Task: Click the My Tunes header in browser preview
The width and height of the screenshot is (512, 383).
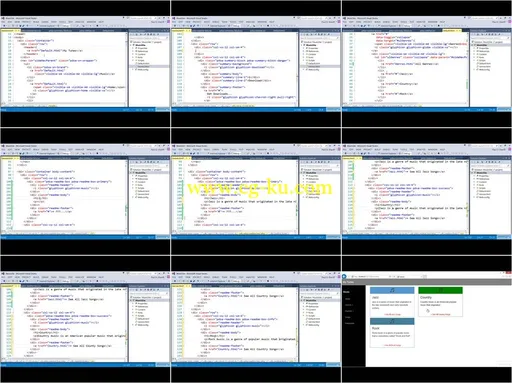Action: point(348,282)
